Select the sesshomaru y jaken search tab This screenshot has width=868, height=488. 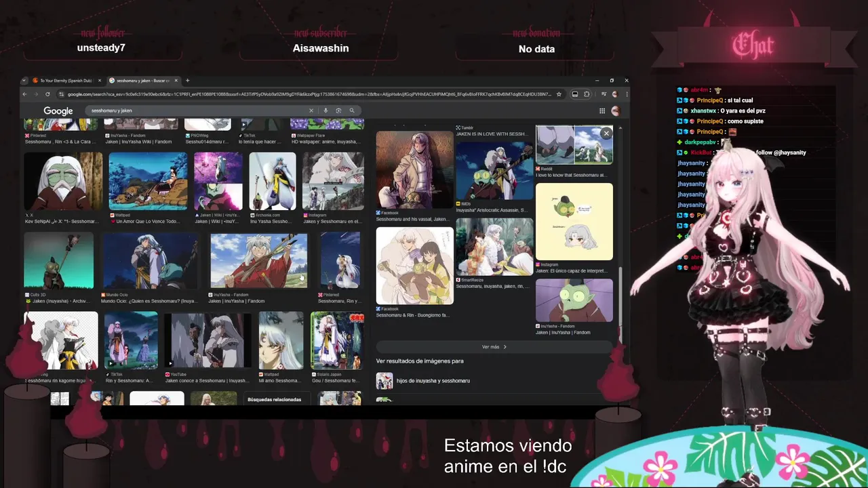coord(142,81)
